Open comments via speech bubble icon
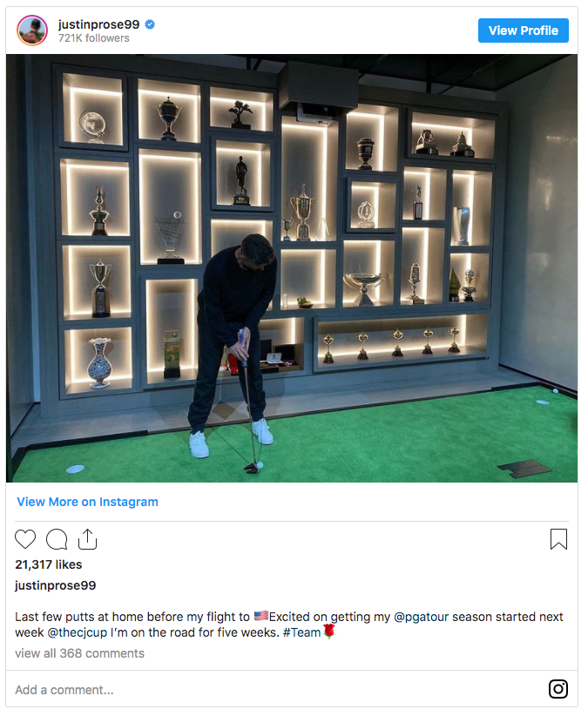This screenshot has width=588, height=716. 57,539
